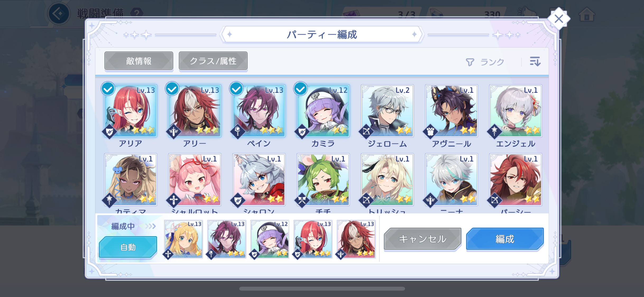Open the ランク sort dropdown
The height and width of the screenshot is (297, 644).
click(492, 62)
